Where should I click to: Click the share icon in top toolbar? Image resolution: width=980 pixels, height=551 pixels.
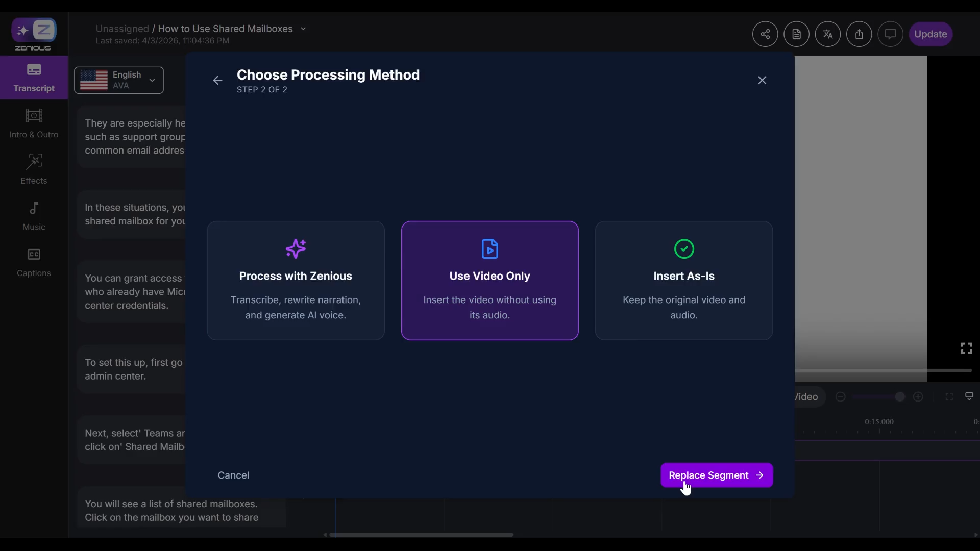coord(765,34)
